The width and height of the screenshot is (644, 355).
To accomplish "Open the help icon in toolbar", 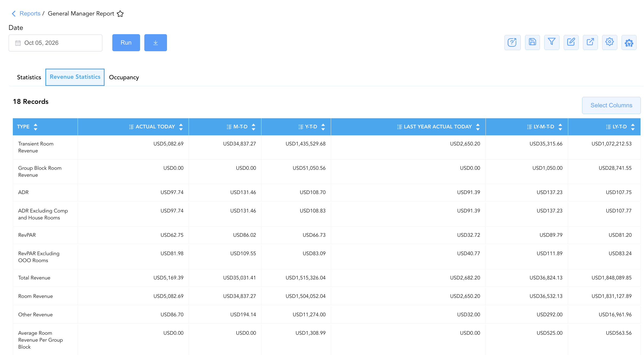I will [512, 42].
